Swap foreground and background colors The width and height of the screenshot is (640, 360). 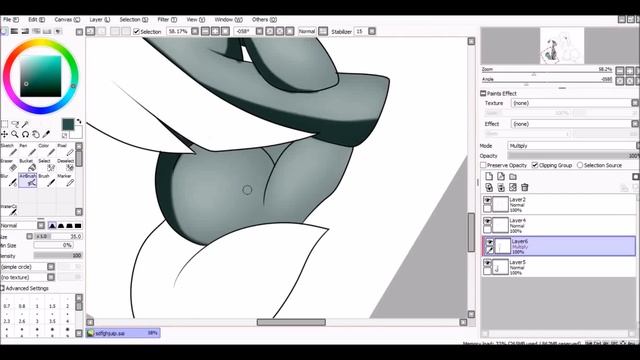tap(79, 121)
